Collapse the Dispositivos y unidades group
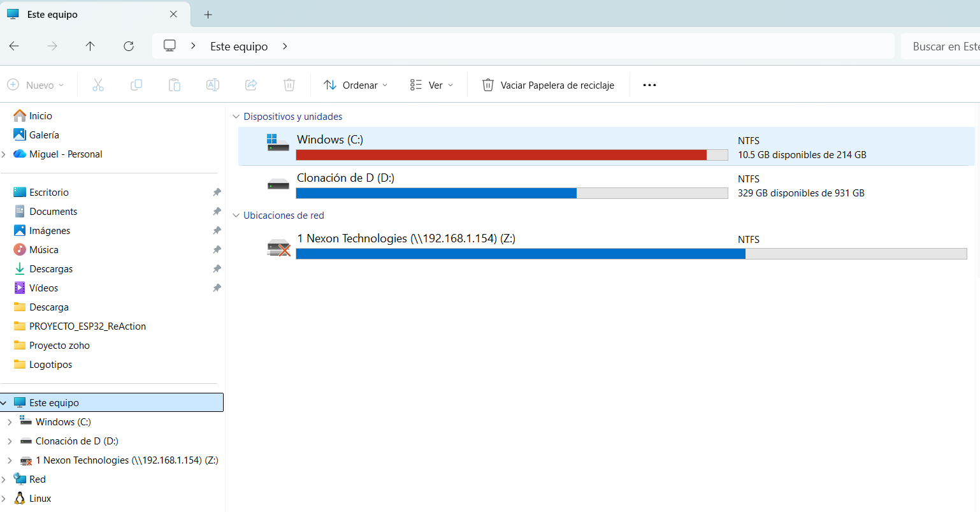The image size is (980, 512). pyautogui.click(x=236, y=117)
